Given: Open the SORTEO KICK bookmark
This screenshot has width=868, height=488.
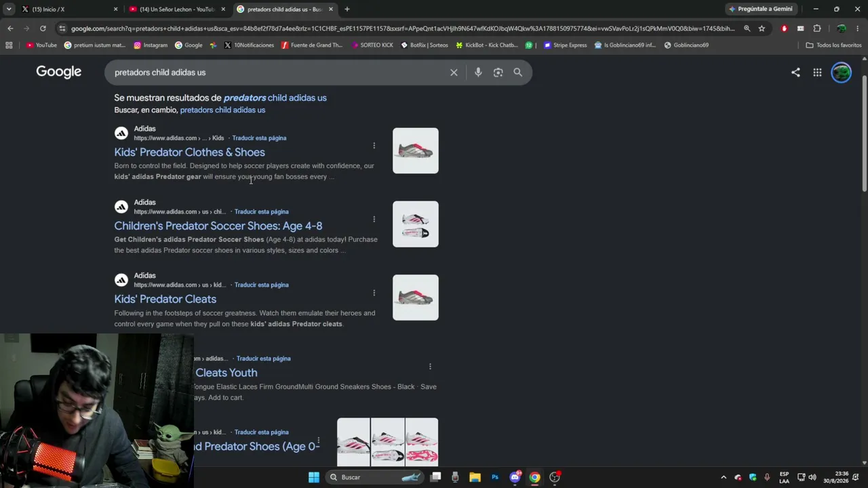Looking at the screenshot, I should click(372, 45).
